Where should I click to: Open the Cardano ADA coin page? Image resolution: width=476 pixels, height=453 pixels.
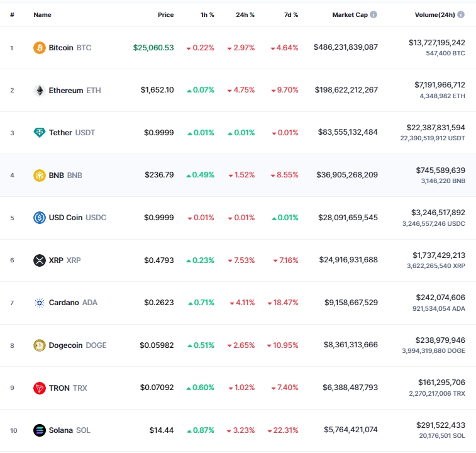coord(73,303)
